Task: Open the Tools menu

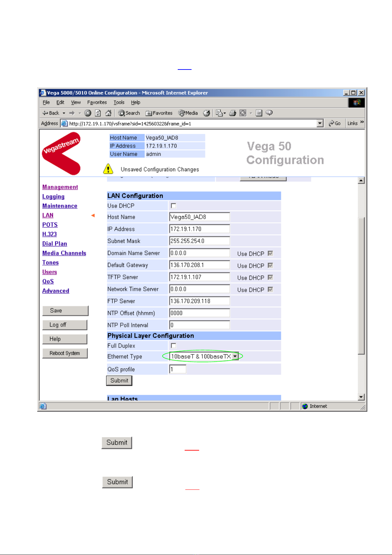Action: coord(119,102)
